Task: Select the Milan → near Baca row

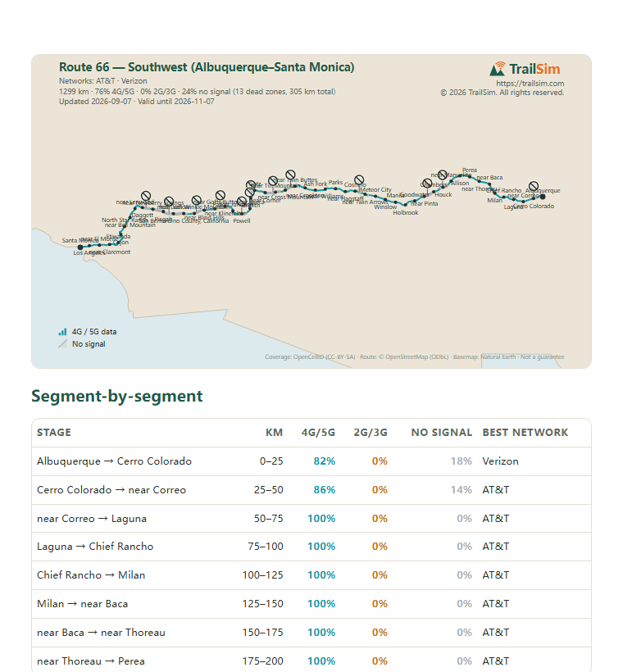Action: tap(311, 604)
